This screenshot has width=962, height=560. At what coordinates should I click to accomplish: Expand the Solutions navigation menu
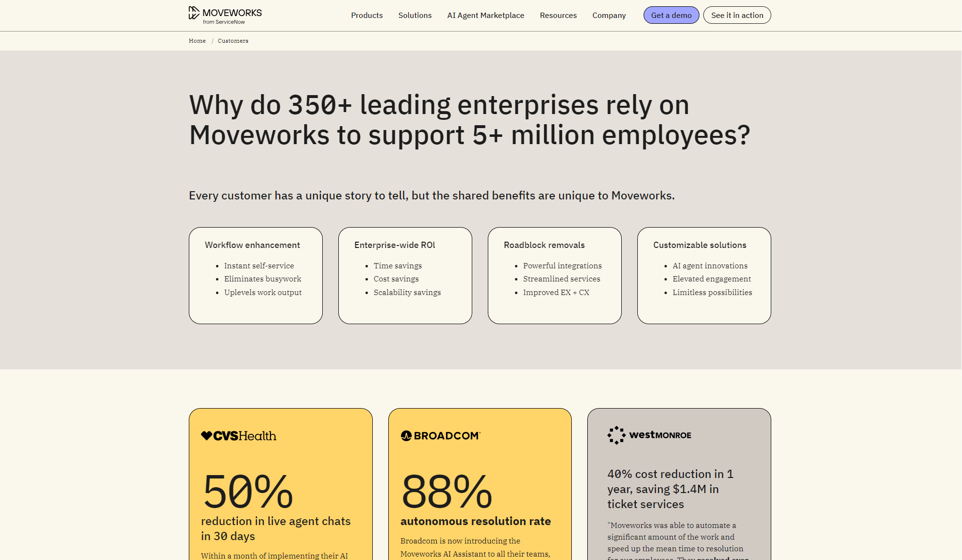(x=415, y=15)
